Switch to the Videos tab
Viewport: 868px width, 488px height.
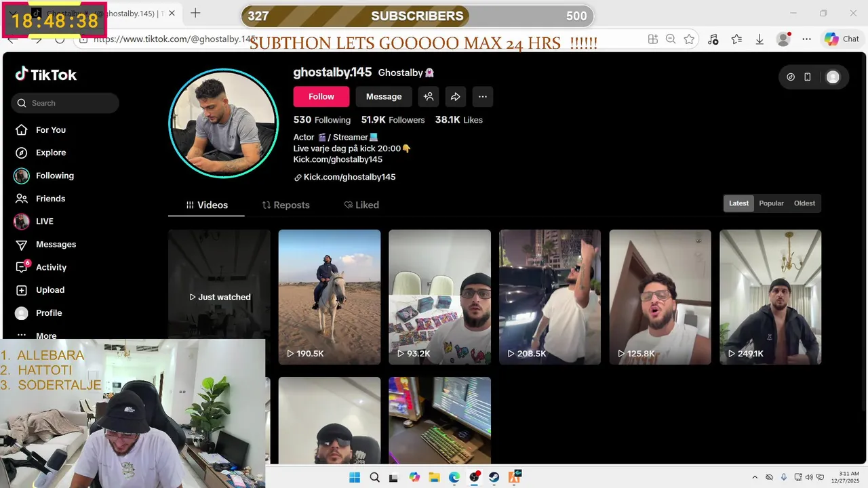pos(207,205)
